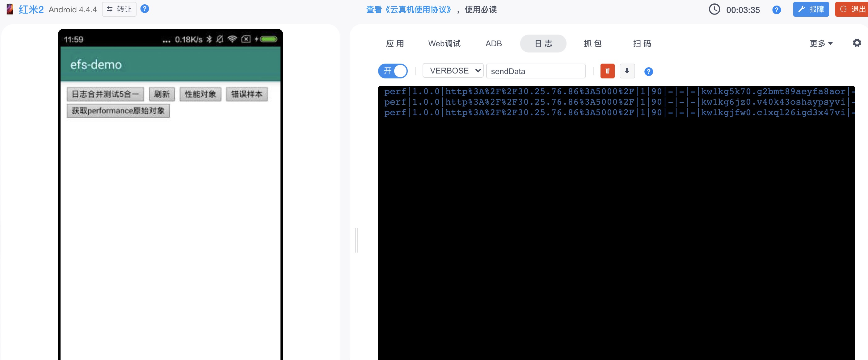Screen dimensions: 868x360
Task: Download logs with the arrow button
Action: [627, 71]
